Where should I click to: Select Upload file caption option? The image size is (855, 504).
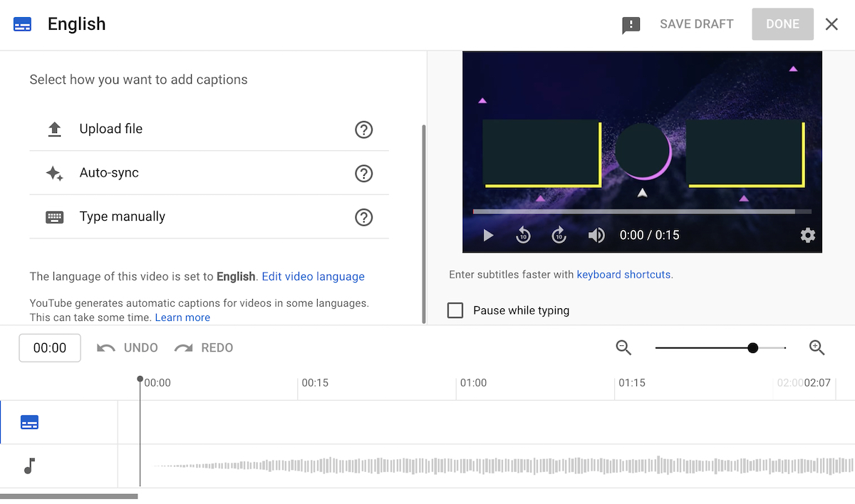point(111,129)
